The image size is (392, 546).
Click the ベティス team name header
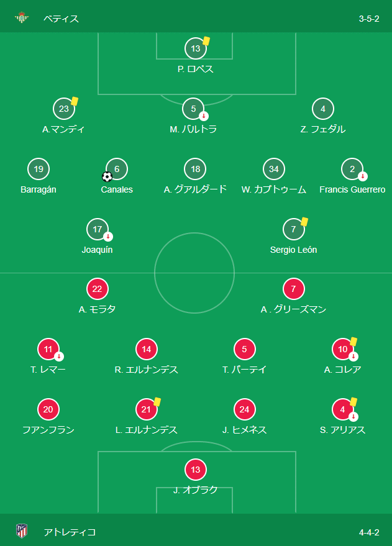click(x=61, y=19)
